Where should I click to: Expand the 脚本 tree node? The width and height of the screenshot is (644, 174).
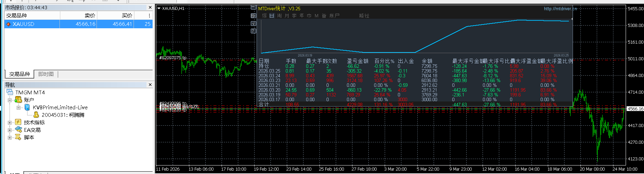pyautogui.click(x=10, y=138)
